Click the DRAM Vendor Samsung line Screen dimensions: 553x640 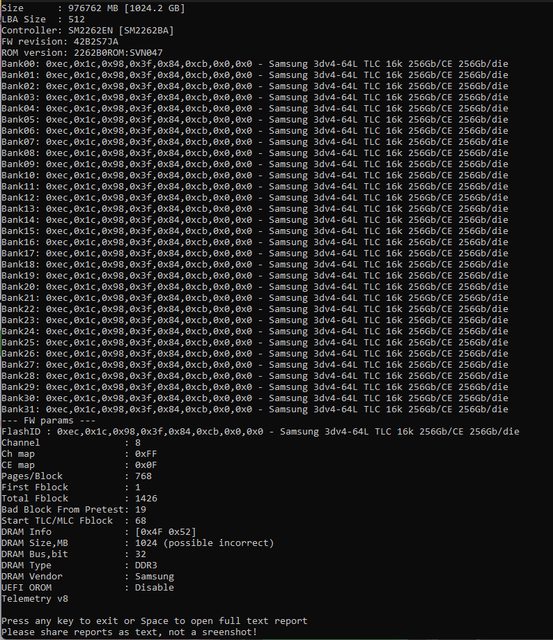88,576
